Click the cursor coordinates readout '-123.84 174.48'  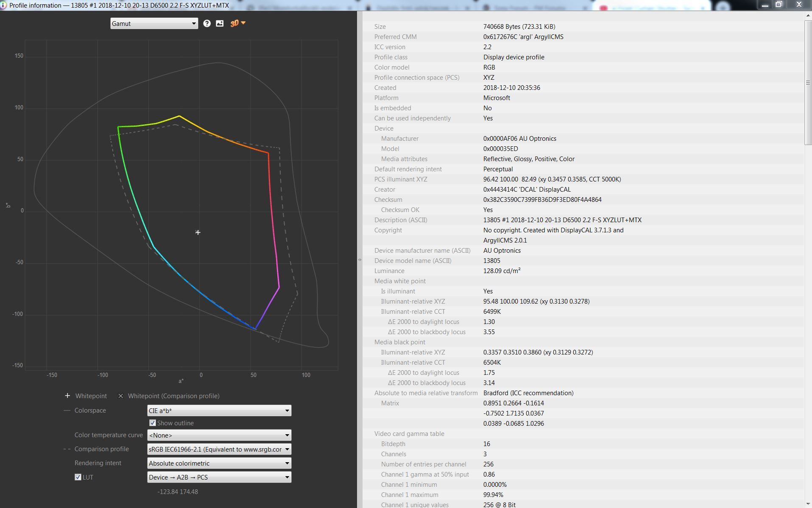(178, 492)
